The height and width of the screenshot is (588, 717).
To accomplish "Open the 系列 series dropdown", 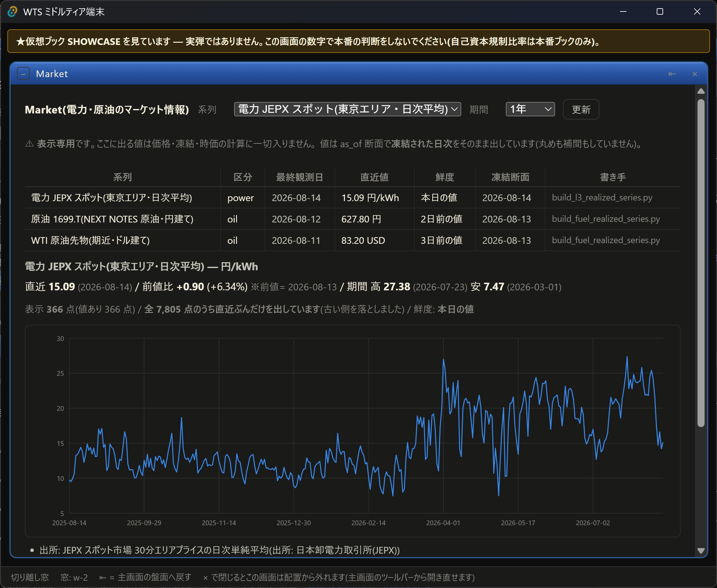I will 347,109.
